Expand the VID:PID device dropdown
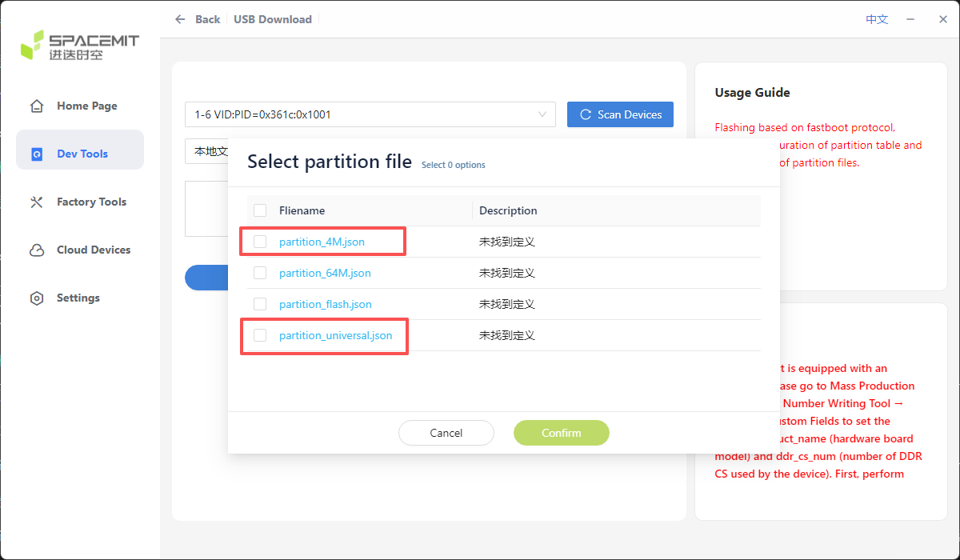The width and height of the screenshot is (960, 560). pyautogui.click(x=370, y=114)
